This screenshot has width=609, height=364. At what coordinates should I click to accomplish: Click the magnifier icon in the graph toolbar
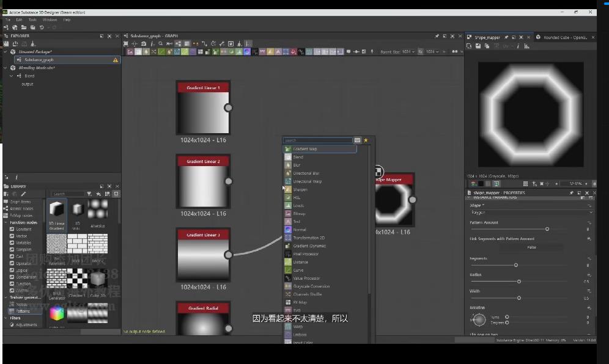click(x=160, y=44)
